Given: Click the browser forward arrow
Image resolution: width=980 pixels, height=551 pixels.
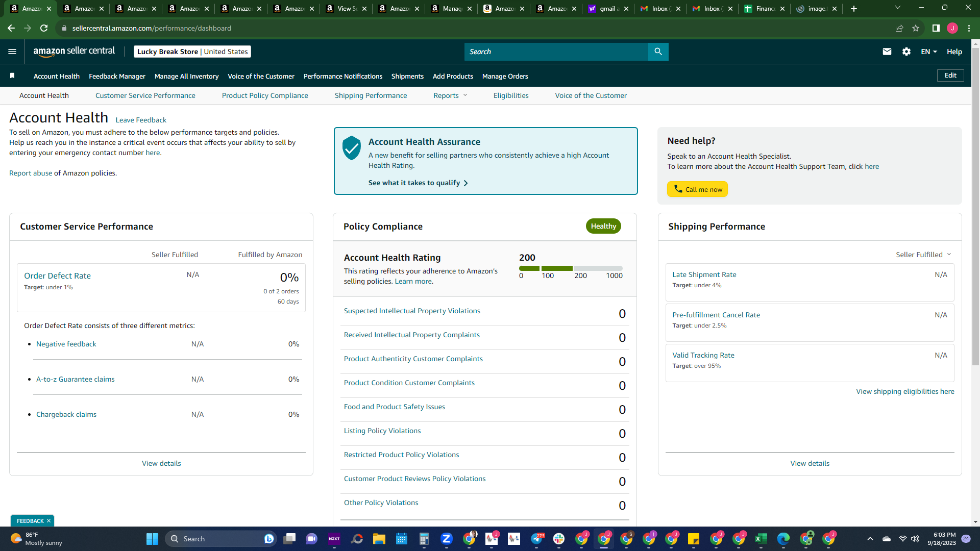Looking at the screenshot, I should 28,28.
